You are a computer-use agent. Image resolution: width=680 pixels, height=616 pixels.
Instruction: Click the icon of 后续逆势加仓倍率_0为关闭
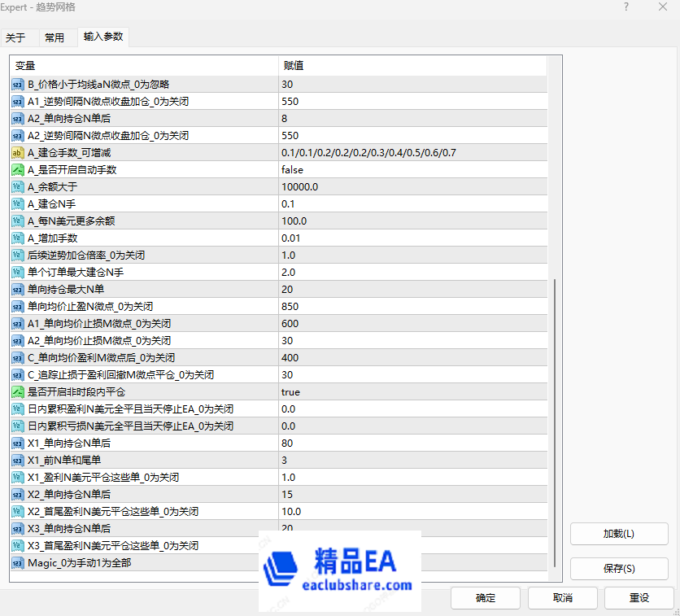pyautogui.click(x=18, y=256)
